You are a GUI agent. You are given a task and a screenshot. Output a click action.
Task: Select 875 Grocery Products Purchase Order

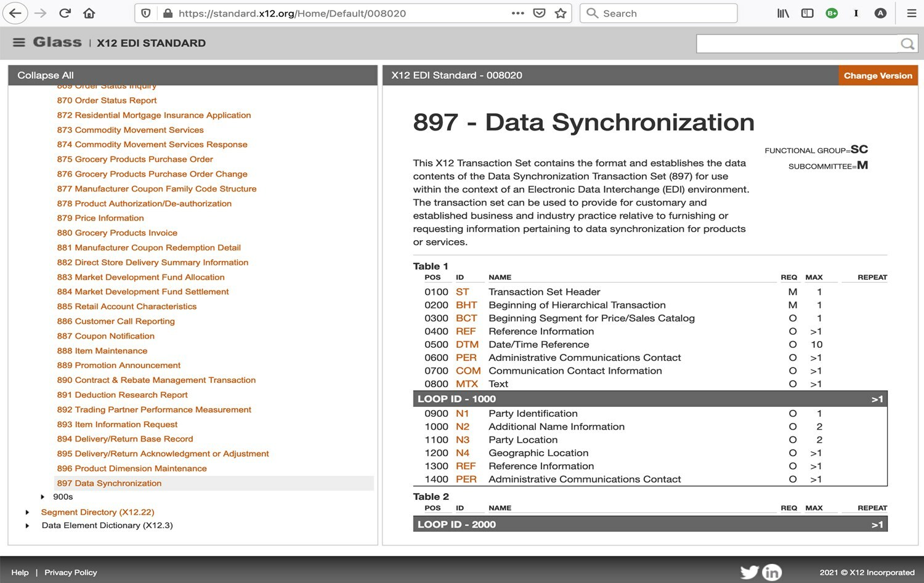(x=135, y=159)
